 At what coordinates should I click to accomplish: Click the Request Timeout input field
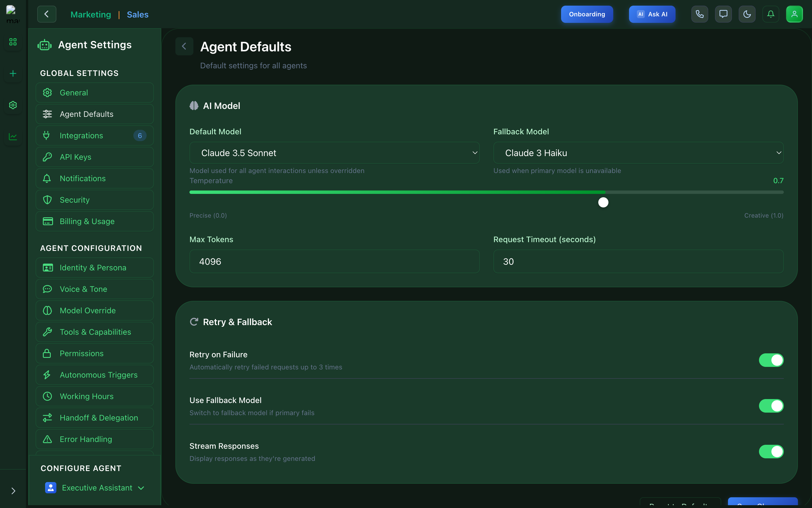(638, 261)
